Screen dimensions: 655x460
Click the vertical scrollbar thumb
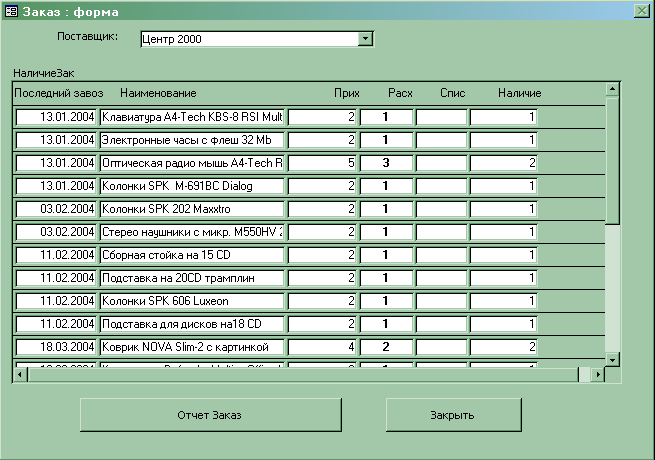point(612,160)
